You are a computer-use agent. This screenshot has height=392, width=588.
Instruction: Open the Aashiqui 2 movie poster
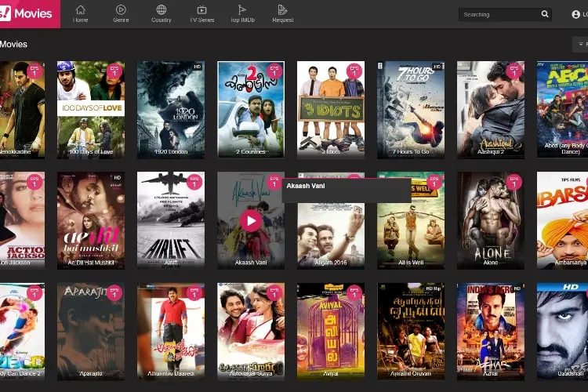[491, 110]
